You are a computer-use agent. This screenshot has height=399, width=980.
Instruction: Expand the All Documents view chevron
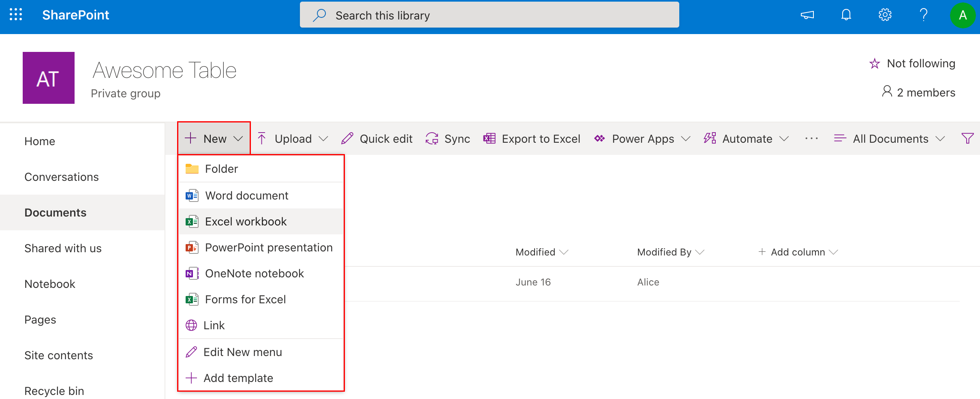click(x=940, y=139)
